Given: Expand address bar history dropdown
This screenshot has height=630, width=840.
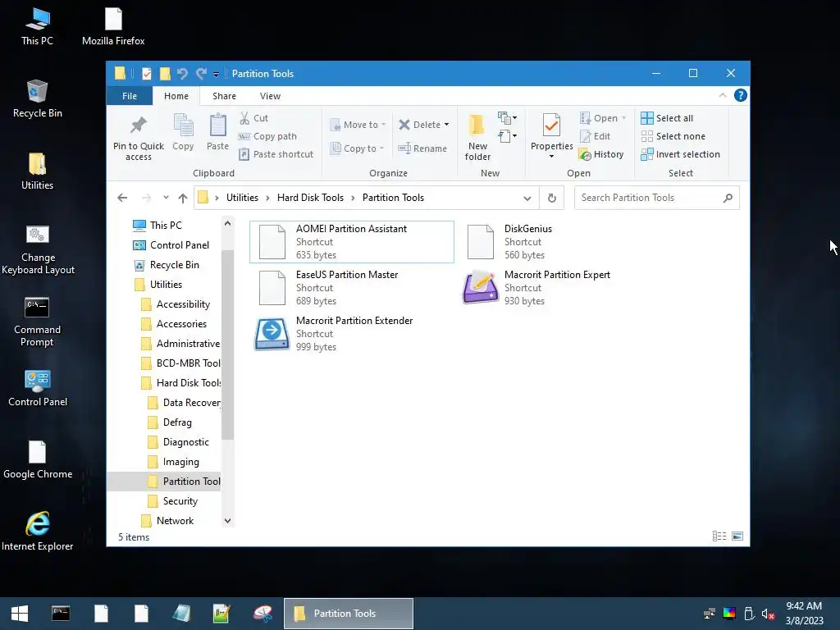Looking at the screenshot, I should 527,199.
